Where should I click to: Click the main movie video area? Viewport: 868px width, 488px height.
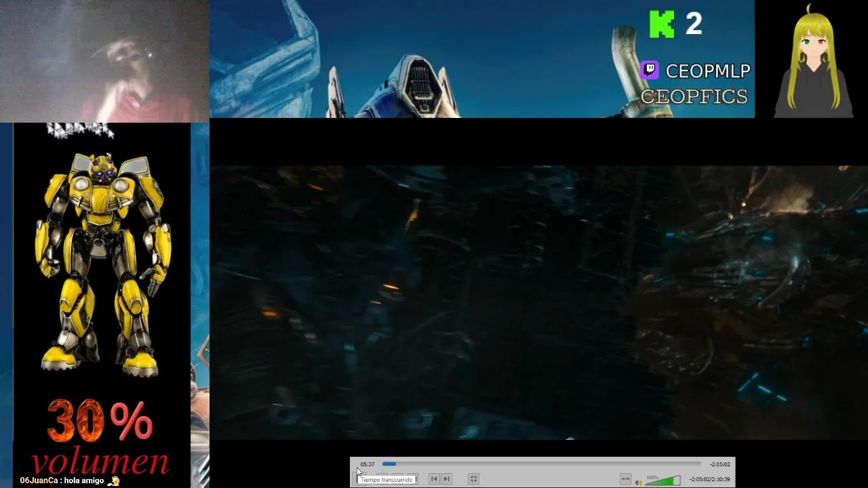point(539,302)
